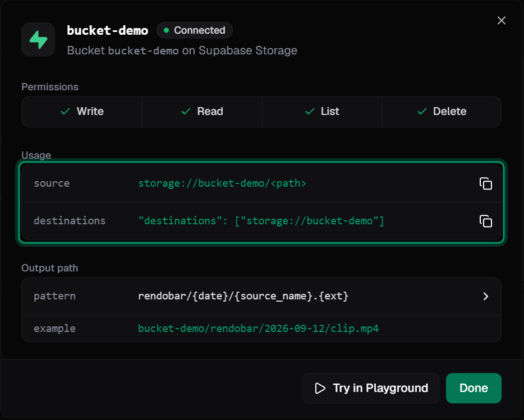
Task: Click the Done button
Action: click(x=474, y=388)
